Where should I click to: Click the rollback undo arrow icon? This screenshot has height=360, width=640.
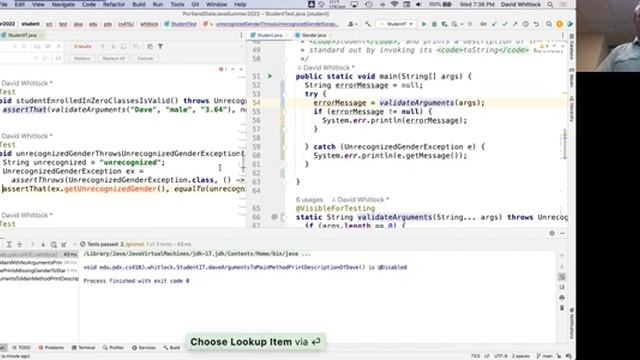536,24
